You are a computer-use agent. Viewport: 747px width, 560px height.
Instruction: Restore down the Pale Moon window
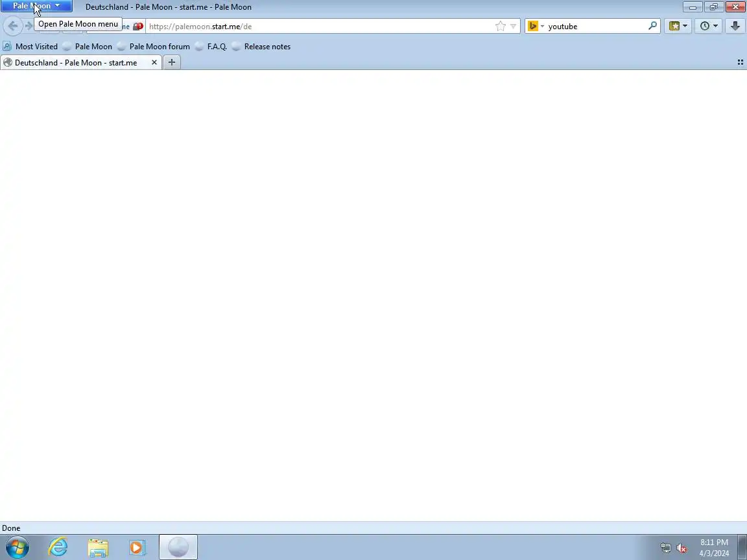[714, 6]
